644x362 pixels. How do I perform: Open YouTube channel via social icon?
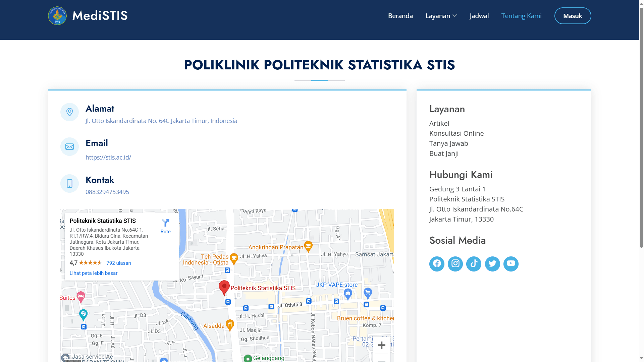click(511, 264)
